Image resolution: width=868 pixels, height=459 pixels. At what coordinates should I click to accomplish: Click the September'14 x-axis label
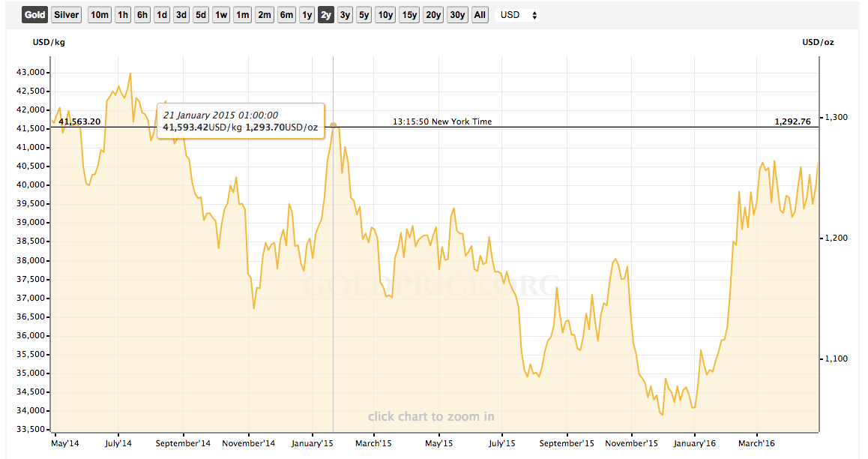(183, 443)
